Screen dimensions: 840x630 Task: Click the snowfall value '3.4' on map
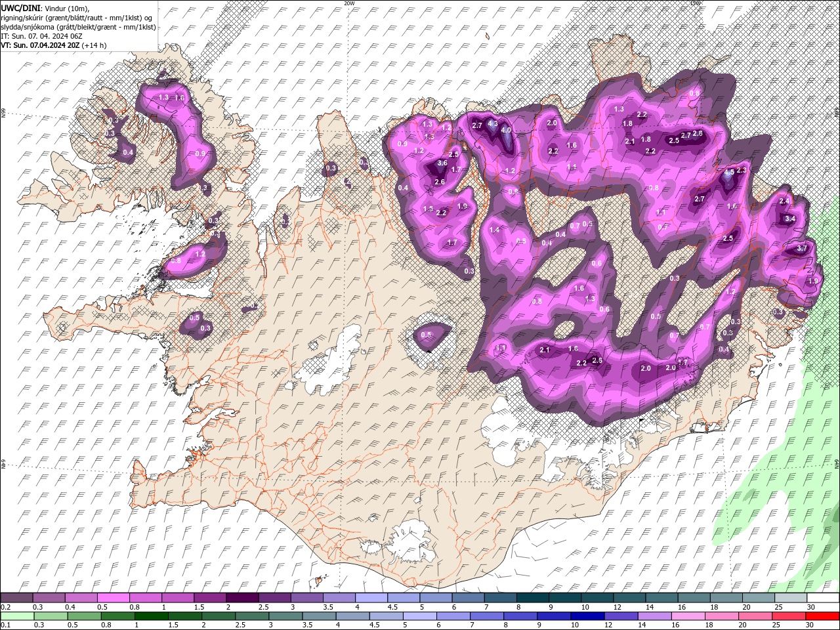click(x=790, y=219)
